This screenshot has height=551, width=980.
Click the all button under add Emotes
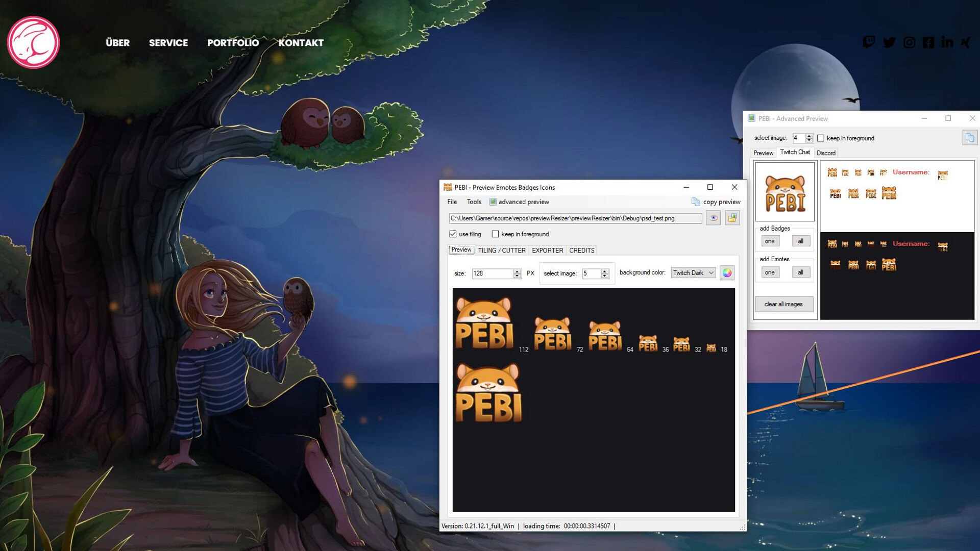[800, 272]
